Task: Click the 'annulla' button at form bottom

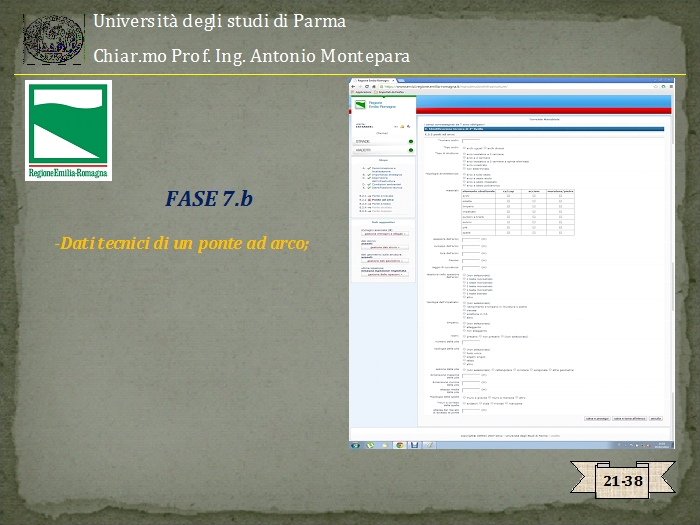Action: click(655, 418)
